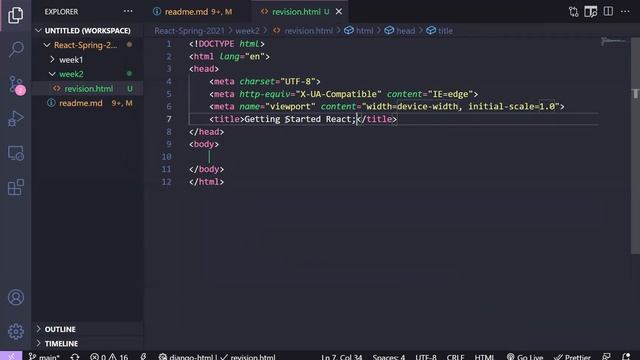
Task: Click the revision.html status bar item
Action: (x=248, y=357)
